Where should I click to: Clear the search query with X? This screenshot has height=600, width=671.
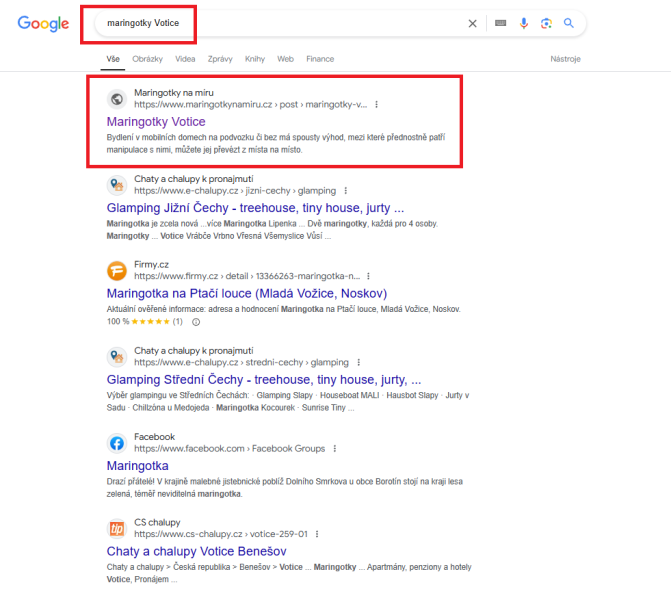click(x=472, y=24)
